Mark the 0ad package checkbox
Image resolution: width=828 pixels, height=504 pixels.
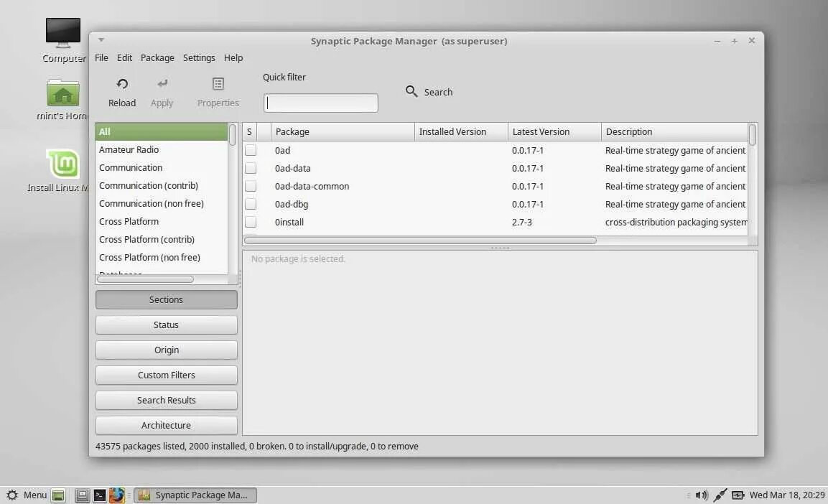251,150
